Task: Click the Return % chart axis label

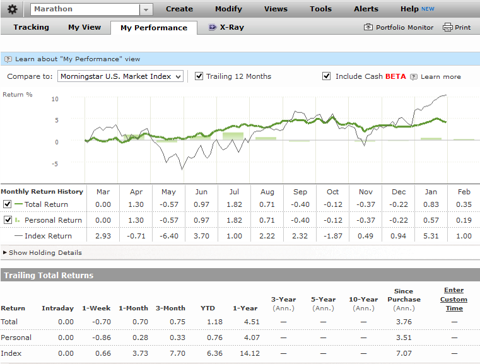Action: (x=17, y=95)
